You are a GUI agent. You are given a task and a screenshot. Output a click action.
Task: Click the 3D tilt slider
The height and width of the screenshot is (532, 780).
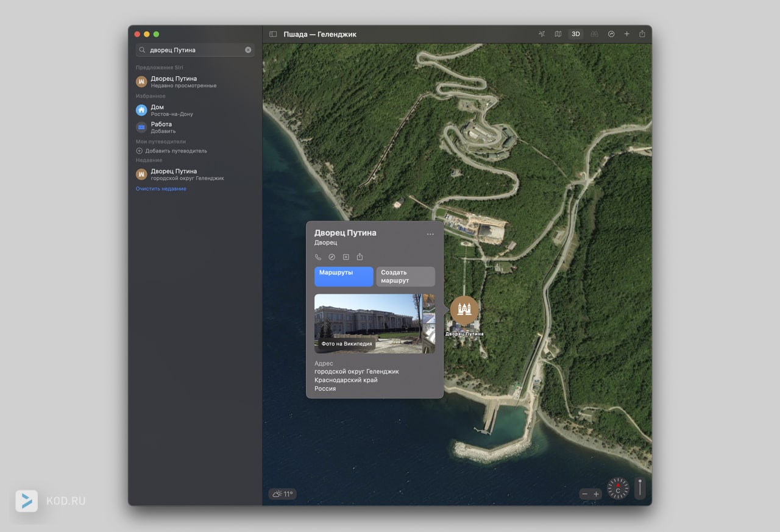640,489
